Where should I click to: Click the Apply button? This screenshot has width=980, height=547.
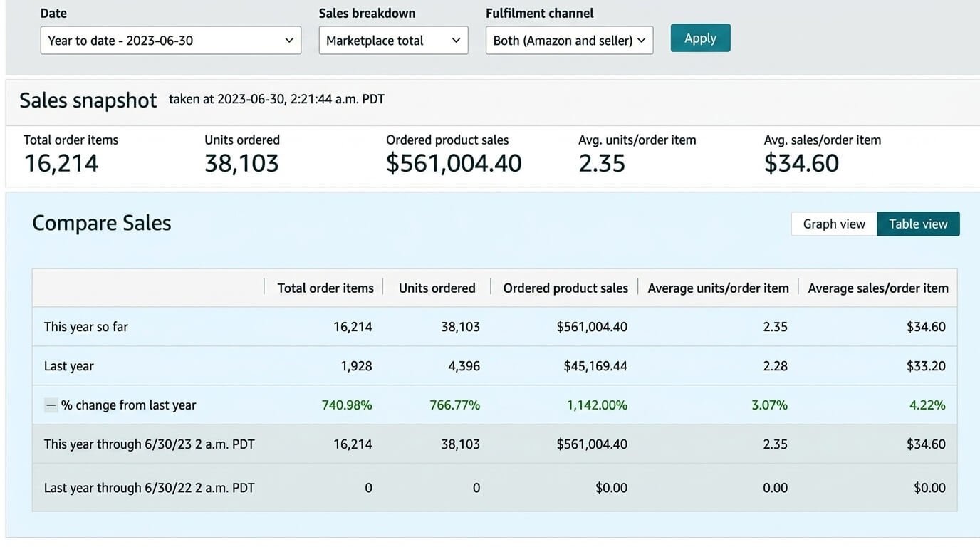coord(700,38)
